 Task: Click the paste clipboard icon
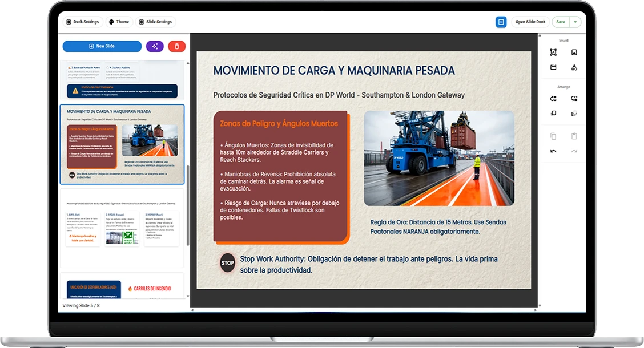[x=574, y=136]
